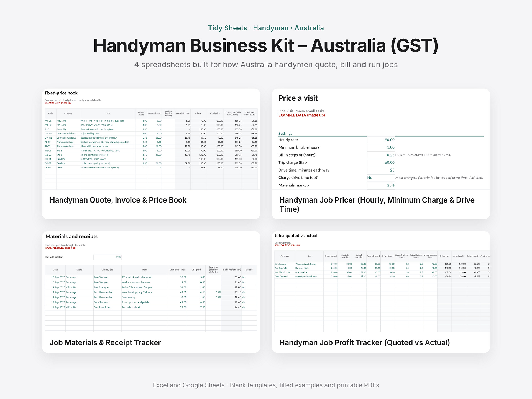Click the 'Flat-pack assembly, medium piece' task cell

108,129
